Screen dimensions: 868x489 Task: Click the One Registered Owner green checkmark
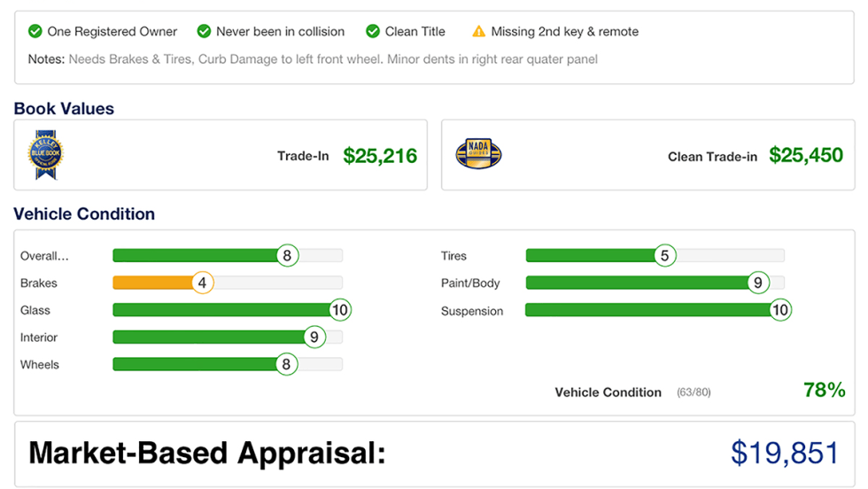coord(35,31)
